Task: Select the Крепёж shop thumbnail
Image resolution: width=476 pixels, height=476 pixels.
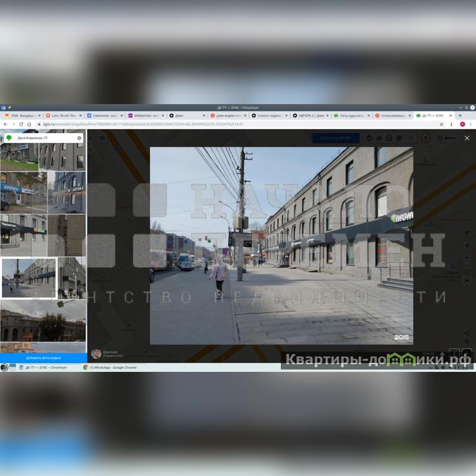Action: point(23,192)
